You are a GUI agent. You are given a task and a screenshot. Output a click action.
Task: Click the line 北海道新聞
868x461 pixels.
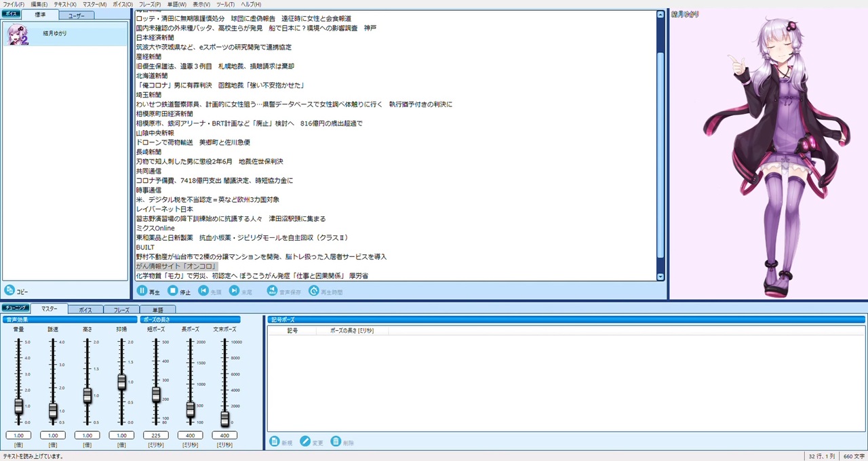tap(152, 76)
